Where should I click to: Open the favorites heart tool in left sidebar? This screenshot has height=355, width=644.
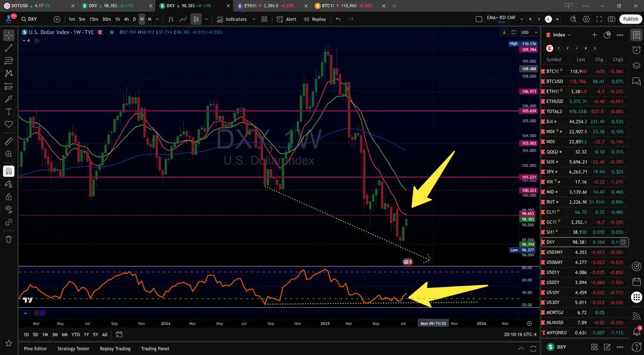pyautogui.click(x=9, y=124)
